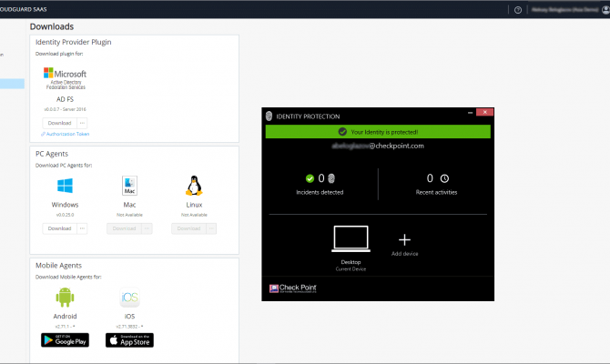Download the Windows PC agent
The image size is (610, 364).
point(59,228)
